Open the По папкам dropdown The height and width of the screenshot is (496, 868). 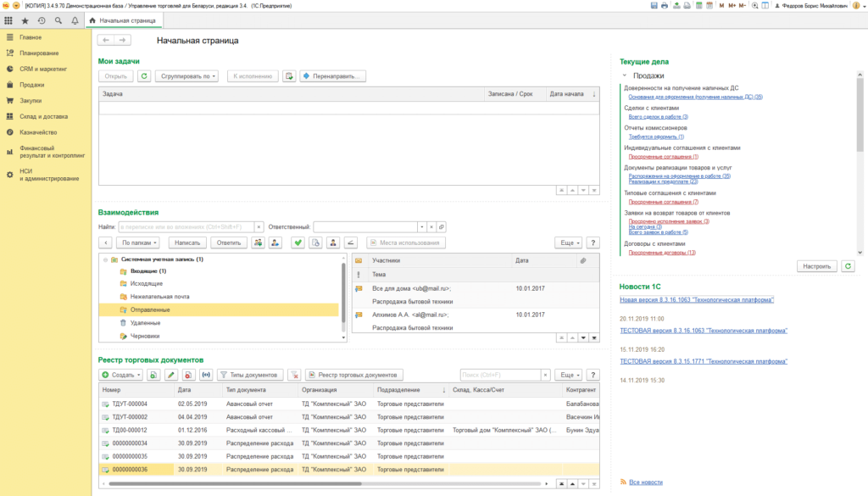click(138, 242)
